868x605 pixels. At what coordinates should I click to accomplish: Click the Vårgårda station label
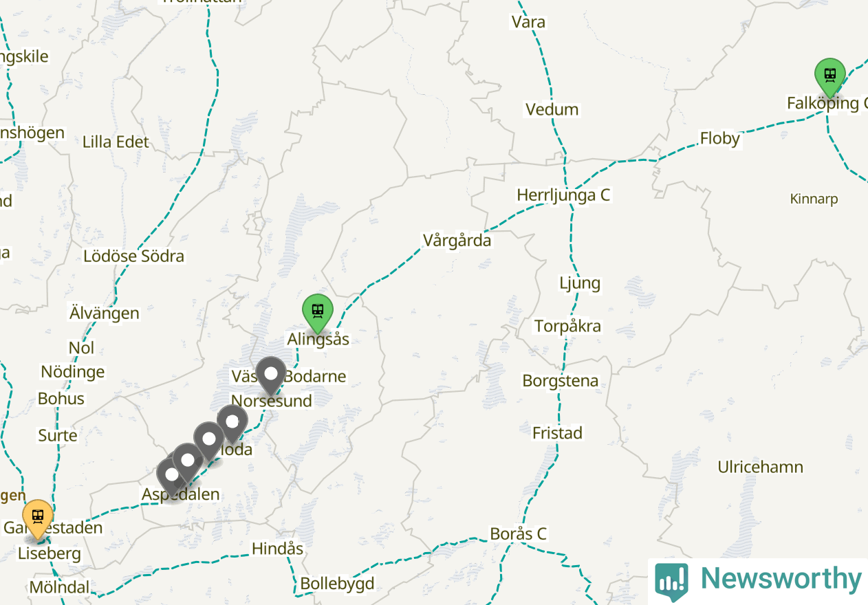point(457,241)
